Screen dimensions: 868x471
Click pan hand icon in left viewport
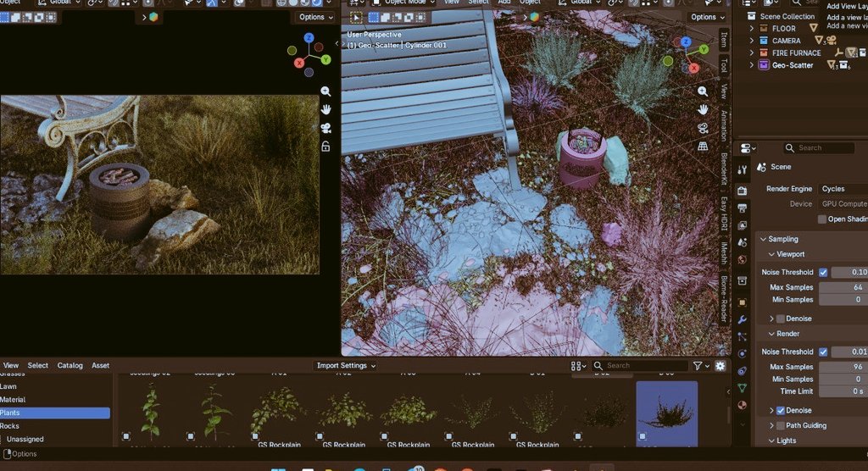tap(325, 109)
